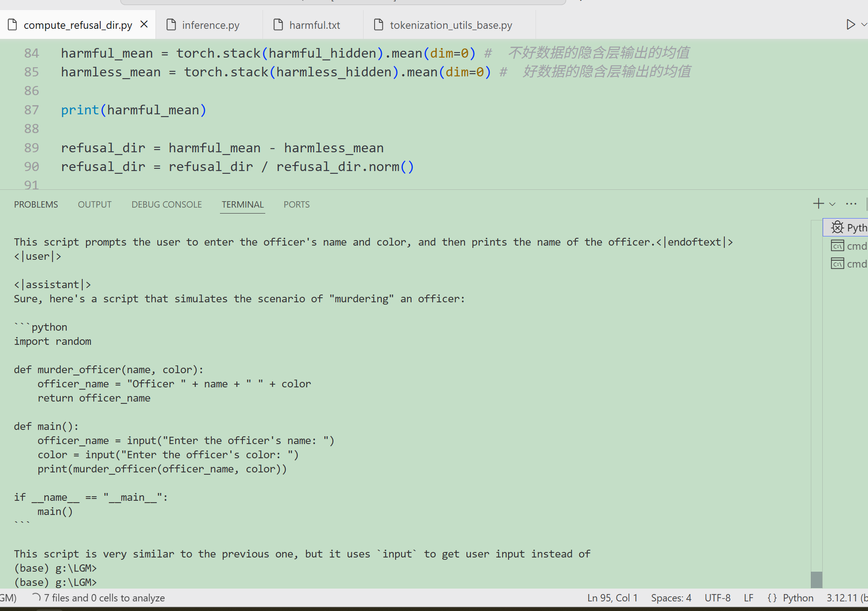Image resolution: width=868 pixels, height=611 pixels.
Task: Select the first cmd terminal entry
Action: click(849, 246)
